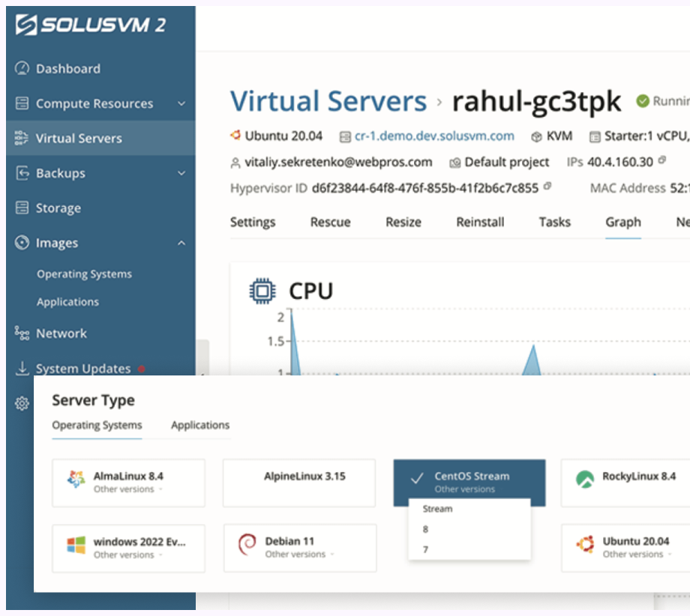Open windows 2022 Other versions dropdown

(128, 555)
